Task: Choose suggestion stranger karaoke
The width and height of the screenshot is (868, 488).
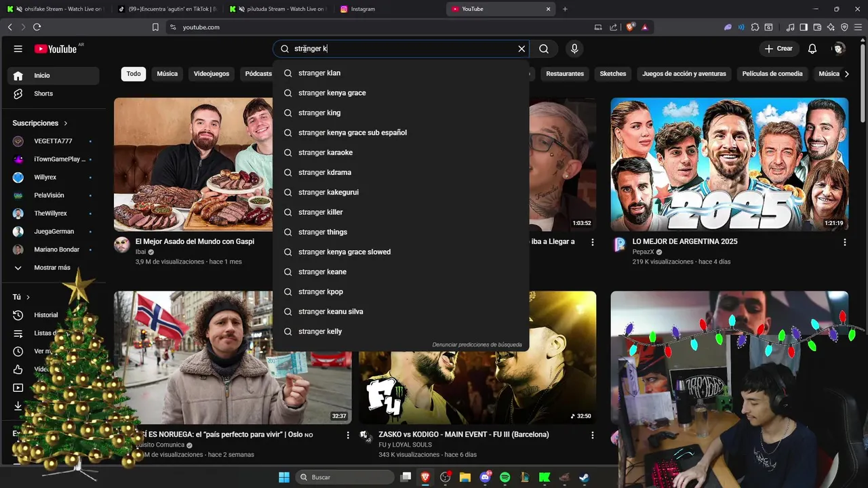Action: tap(401, 152)
